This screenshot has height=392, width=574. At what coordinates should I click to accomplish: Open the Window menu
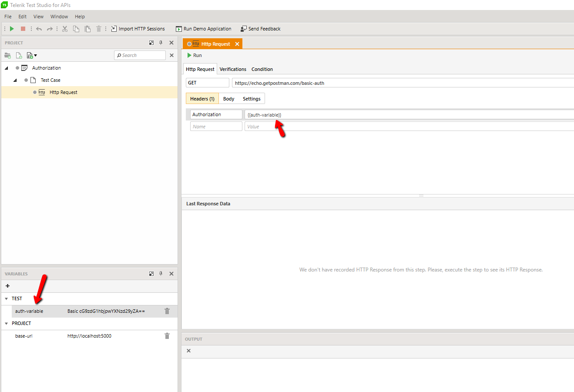[x=59, y=17]
